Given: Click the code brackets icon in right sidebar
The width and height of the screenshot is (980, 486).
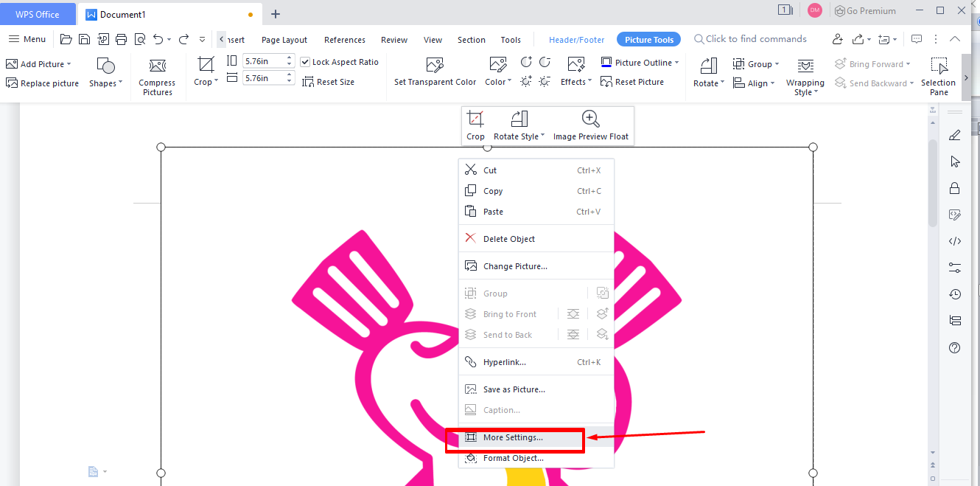Looking at the screenshot, I should pyautogui.click(x=955, y=241).
